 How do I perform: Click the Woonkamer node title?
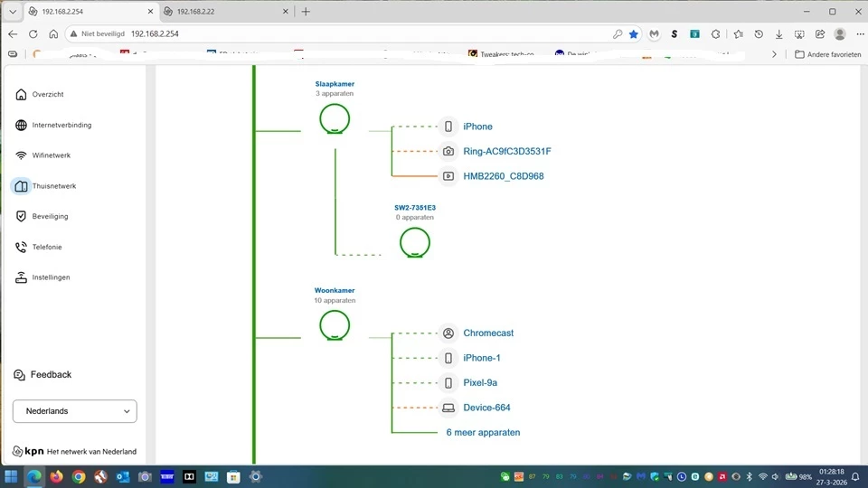(335, 290)
